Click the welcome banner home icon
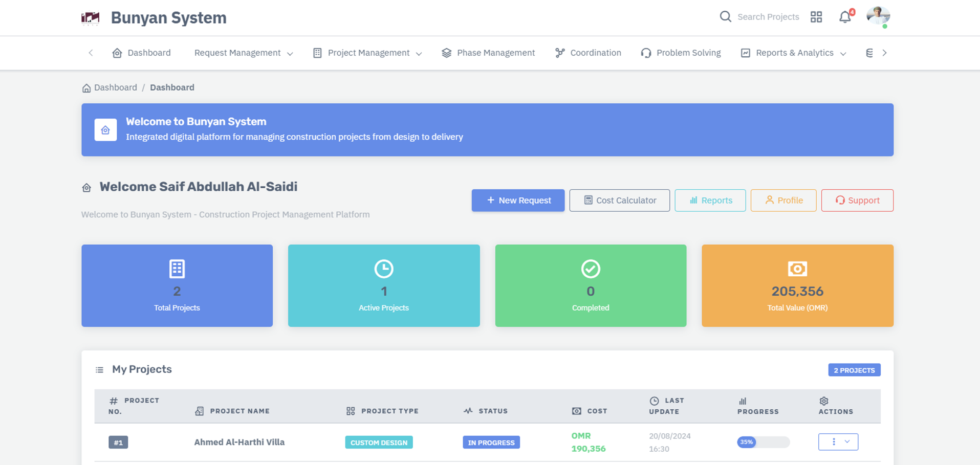This screenshot has width=980, height=465. pos(105,130)
